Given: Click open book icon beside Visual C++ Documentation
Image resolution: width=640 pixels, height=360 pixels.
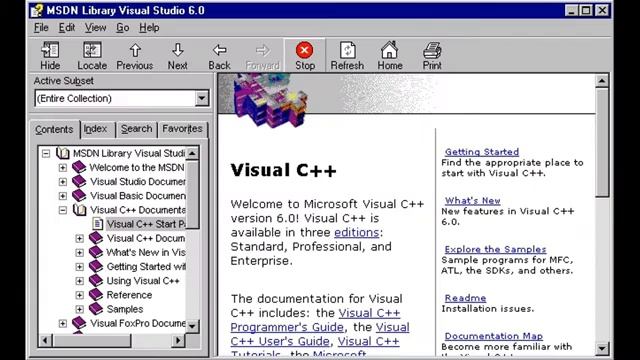Looking at the screenshot, I should click(x=80, y=210).
